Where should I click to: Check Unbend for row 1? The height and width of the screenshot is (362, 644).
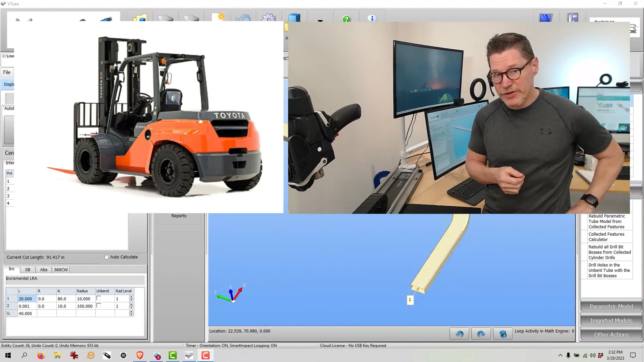pyautogui.click(x=99, y=298)
